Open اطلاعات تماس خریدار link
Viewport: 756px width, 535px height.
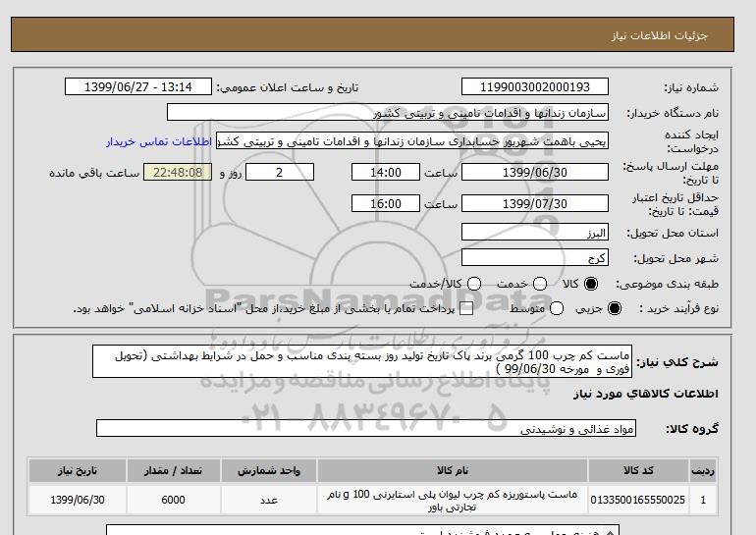point(159,142)
